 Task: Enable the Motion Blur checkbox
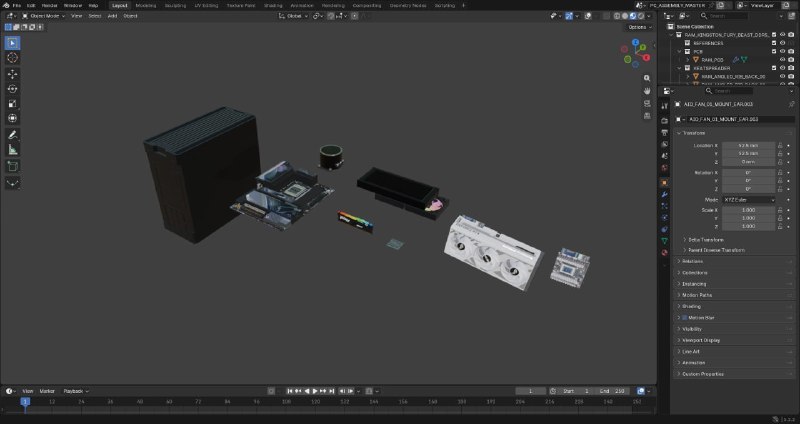(x=685, y=317)
